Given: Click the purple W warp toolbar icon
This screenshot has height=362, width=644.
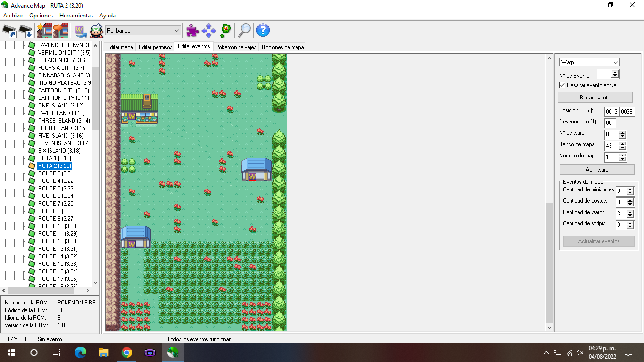Looking at the screenshot, I should point(81,31).
